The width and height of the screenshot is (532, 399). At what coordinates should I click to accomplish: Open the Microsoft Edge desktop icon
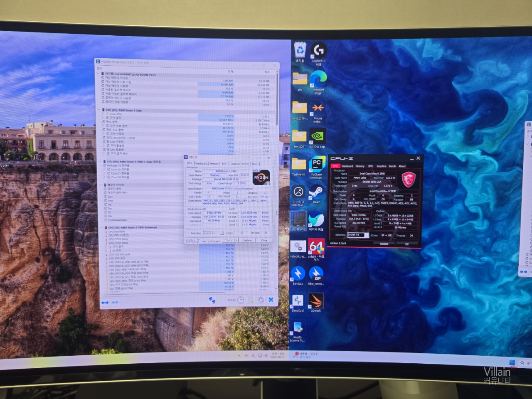[x=318, y=80]
